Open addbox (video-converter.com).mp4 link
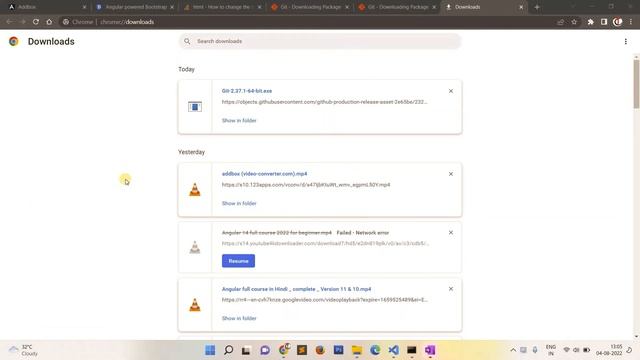Screen dimensions: 640x360 pyautogui.click(x=264, y=173)
